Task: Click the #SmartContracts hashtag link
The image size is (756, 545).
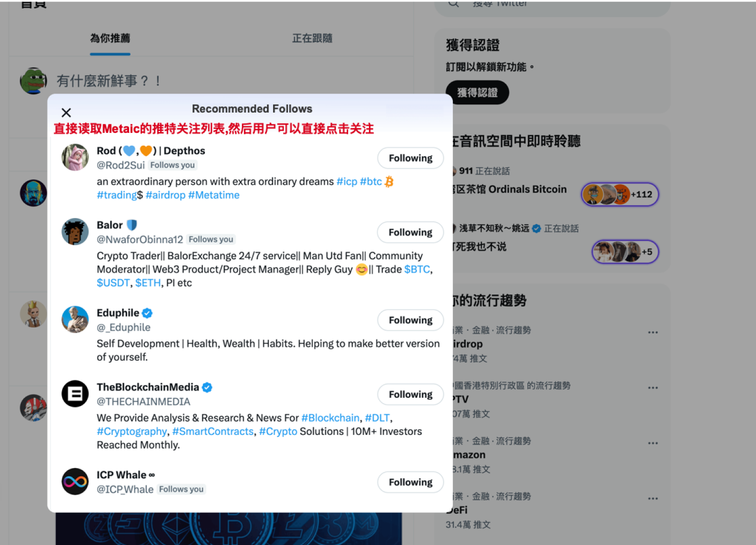Action: [213, 431]
